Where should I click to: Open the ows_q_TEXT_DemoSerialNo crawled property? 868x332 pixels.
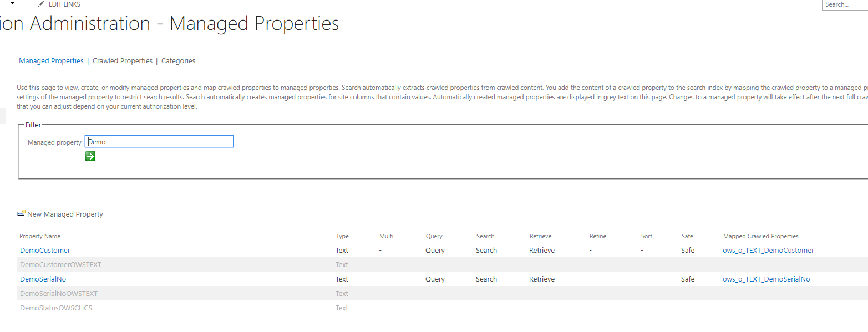pyautogui.click(x=766, y=279)
